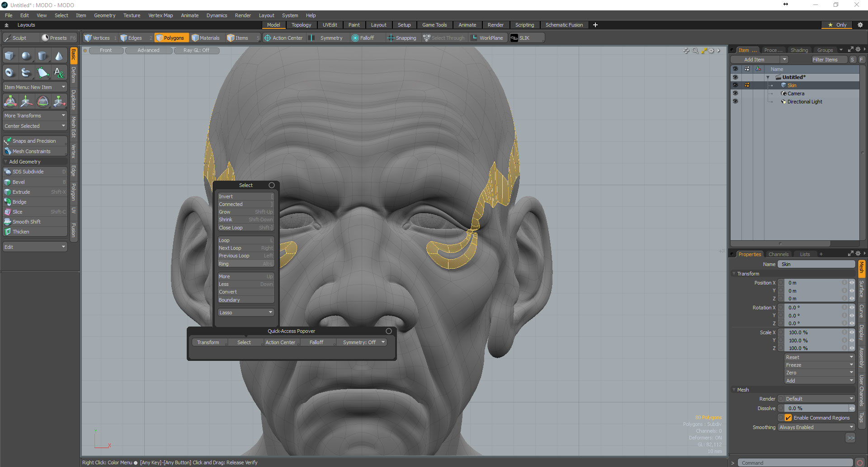Toggle Snapping in the toolbar
868x467 pixels.
pos(401,38)
